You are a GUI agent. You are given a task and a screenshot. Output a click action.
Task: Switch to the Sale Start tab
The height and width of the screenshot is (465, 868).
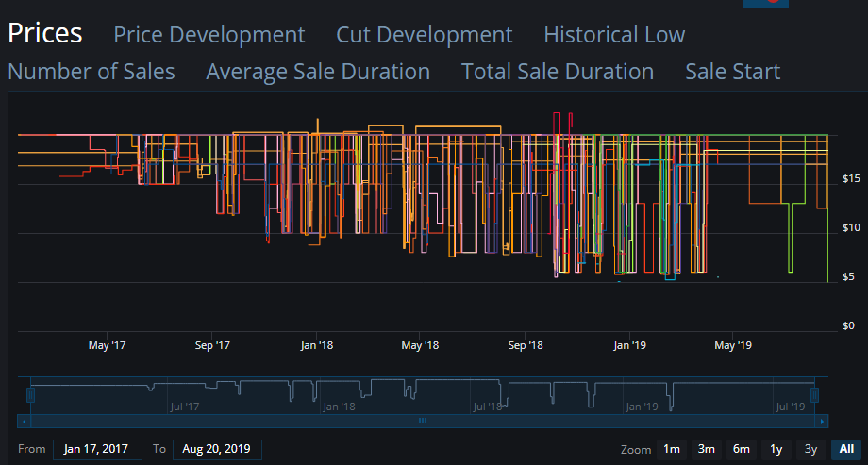point(732,72)
